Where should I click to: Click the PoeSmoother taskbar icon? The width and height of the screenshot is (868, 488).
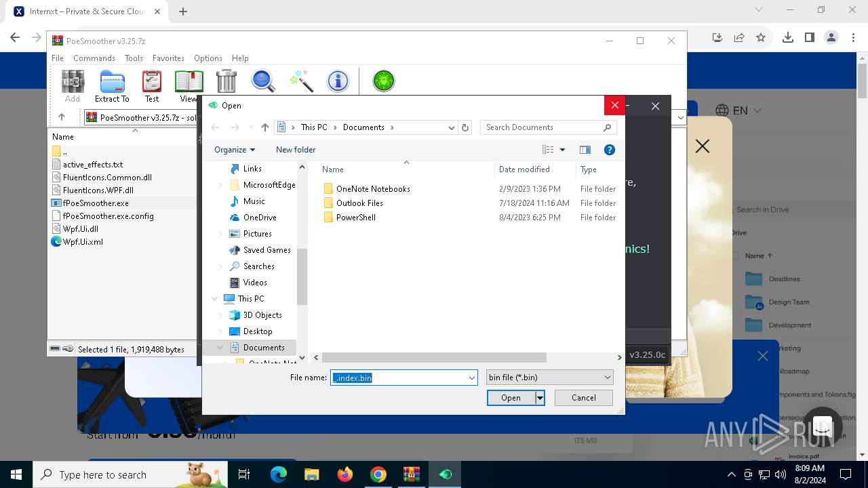point(445,474)
